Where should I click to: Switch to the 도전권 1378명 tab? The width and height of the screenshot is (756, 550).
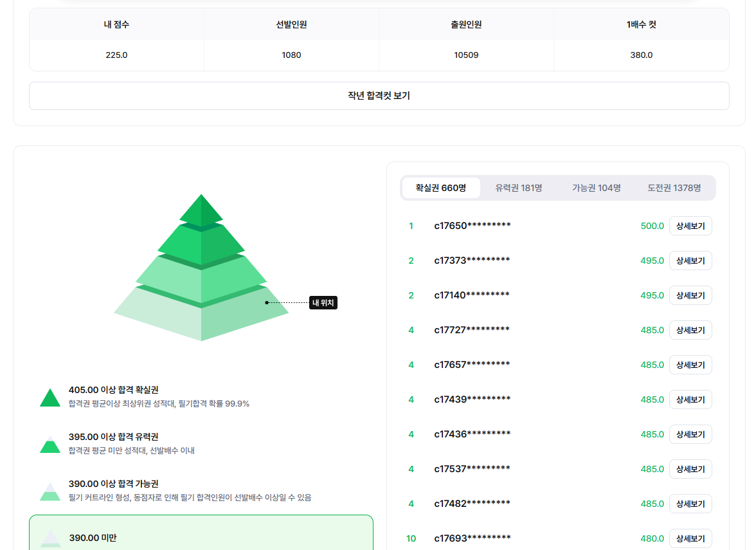tap(674, 188)
